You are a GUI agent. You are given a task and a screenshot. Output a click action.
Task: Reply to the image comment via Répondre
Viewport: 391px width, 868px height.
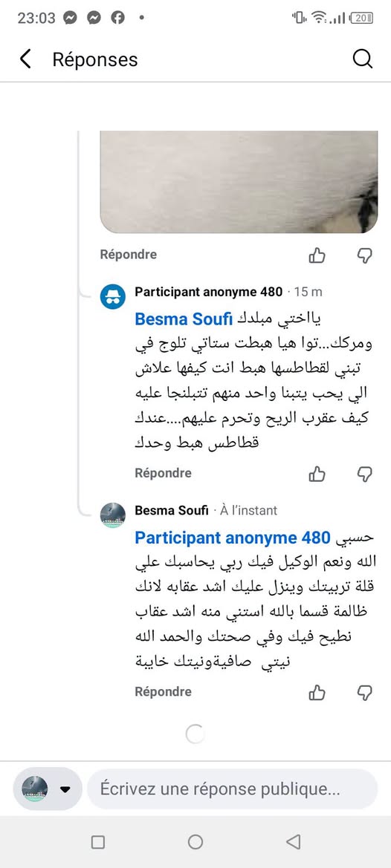click(129, 255)
